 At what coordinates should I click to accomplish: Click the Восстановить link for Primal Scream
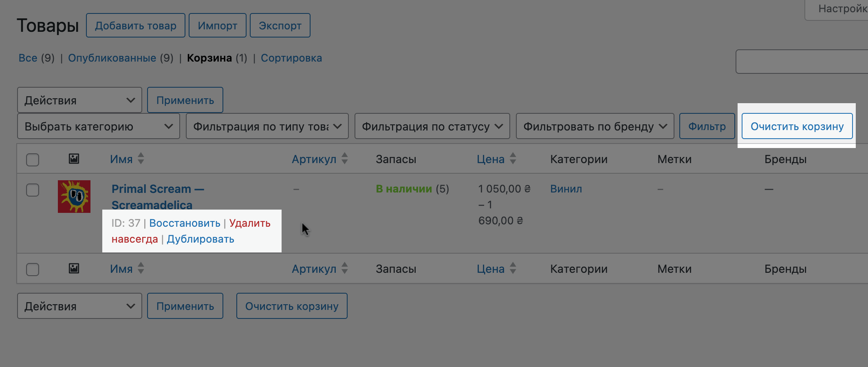185,223
